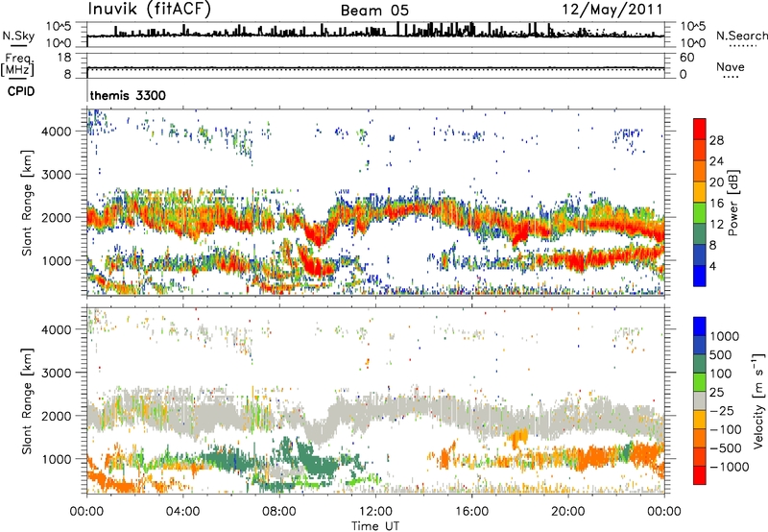Click the orange velocity band near 21:00
This screenshot has width=768, height=532.
(595, 456)
